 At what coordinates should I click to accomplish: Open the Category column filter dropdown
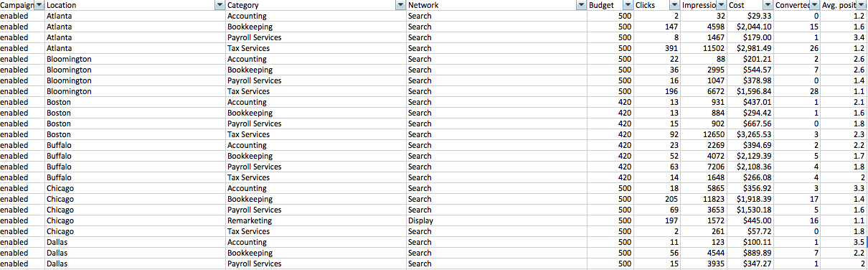click(400, 5)
